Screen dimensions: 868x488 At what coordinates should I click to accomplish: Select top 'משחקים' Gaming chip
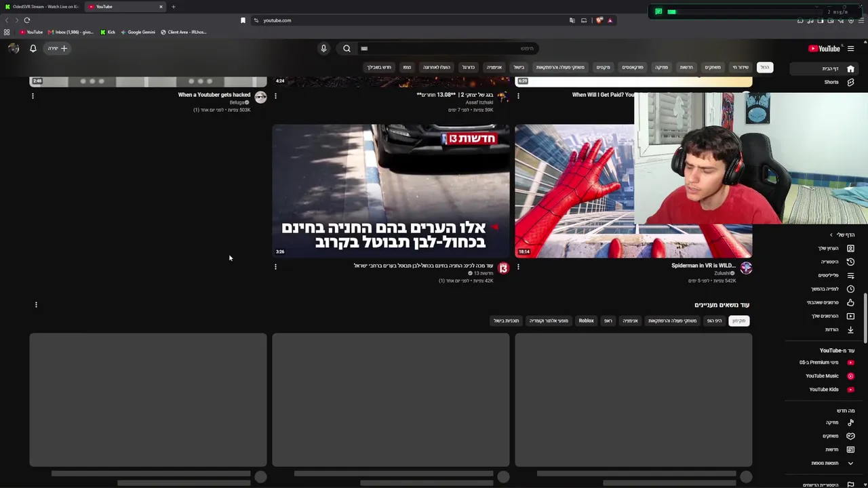tap(713, 67)
